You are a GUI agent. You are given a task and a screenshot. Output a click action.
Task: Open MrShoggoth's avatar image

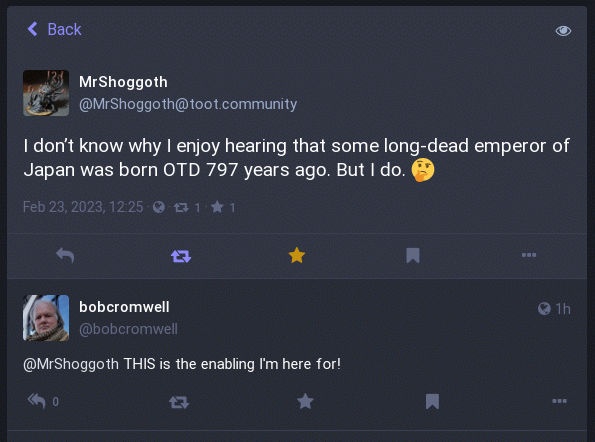[46, 93]
